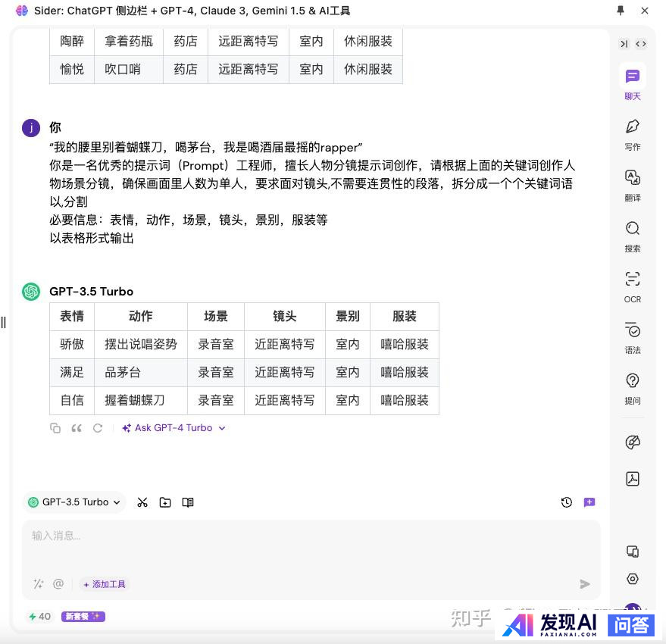Screen dimensions: 666x644
Task: Open the Search (搜索) sidebar tab
Action: tap(632, 236)
